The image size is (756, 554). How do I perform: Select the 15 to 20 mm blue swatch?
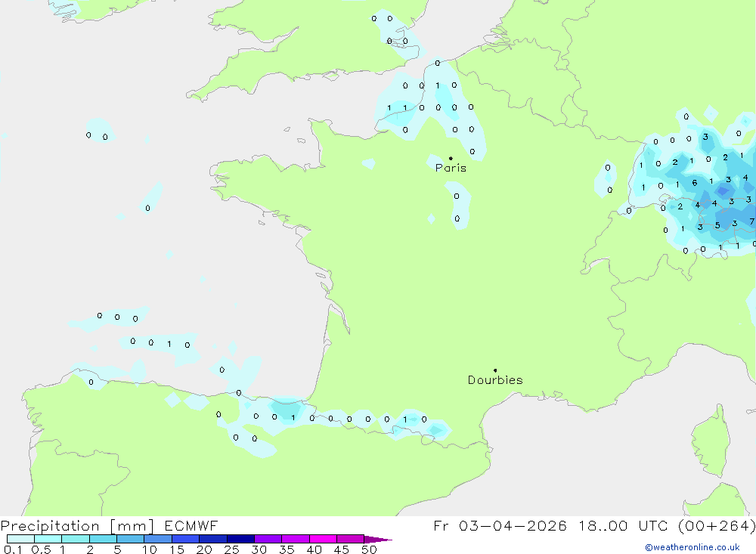tap(185, 539)
